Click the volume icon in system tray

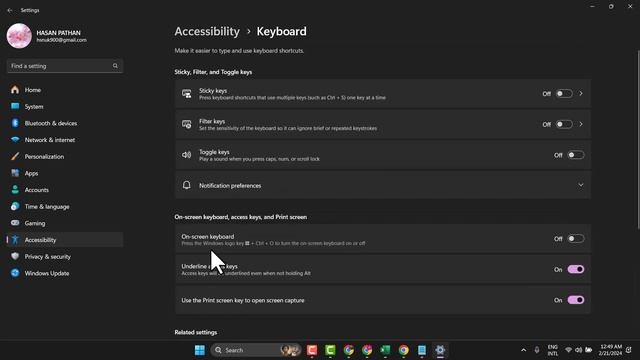[x=578, y=350]
